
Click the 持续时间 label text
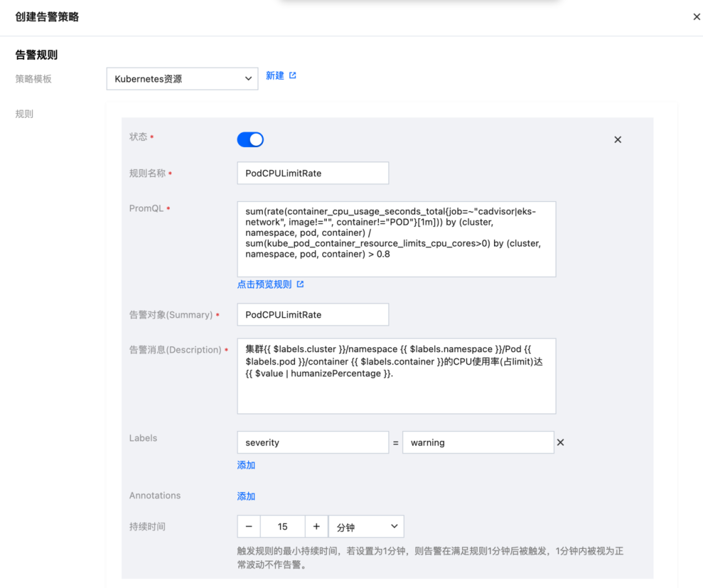click(147, 527)
